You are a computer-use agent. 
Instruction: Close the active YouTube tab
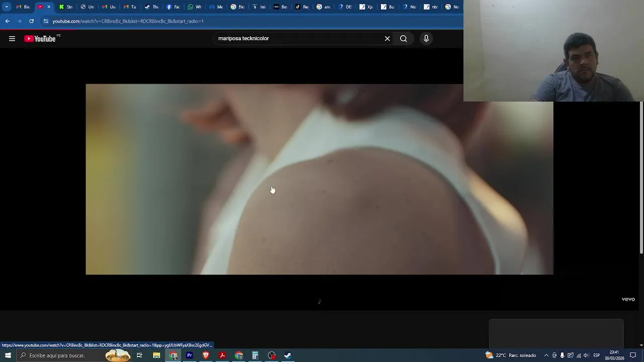tap(49, 7)
